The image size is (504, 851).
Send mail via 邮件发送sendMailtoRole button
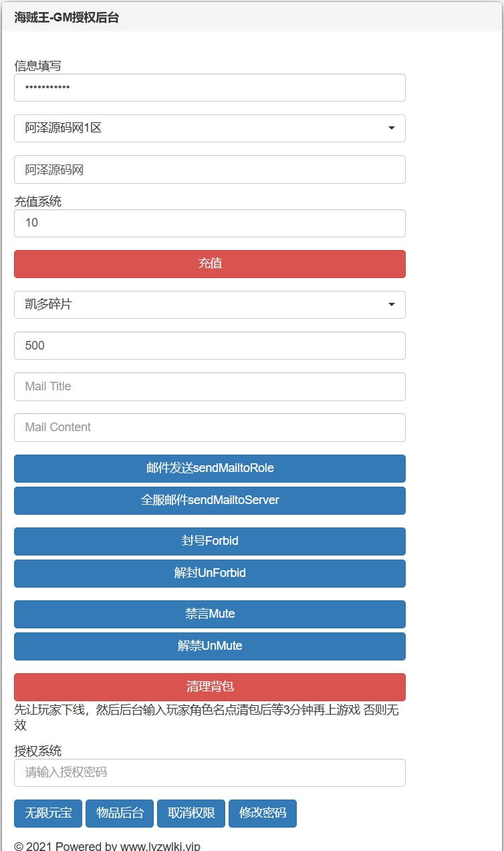pyautogui.click(x=209, y=469)
